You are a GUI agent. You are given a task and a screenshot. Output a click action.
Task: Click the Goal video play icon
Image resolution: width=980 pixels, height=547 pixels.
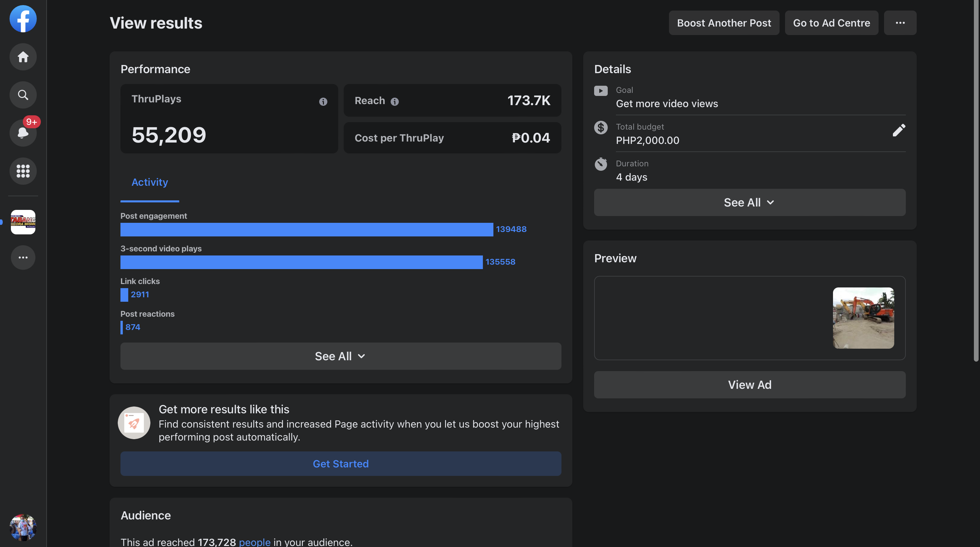(x=601, y=91)
